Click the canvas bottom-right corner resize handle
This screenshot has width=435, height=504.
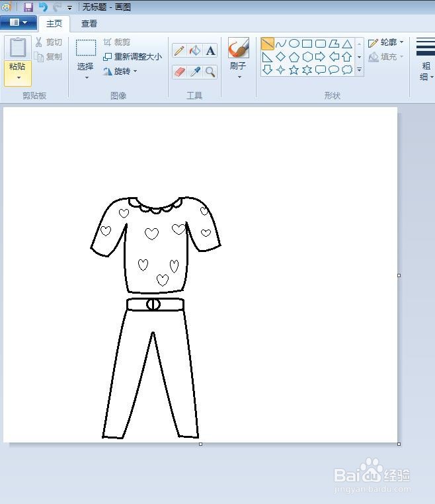coord(399,444)
